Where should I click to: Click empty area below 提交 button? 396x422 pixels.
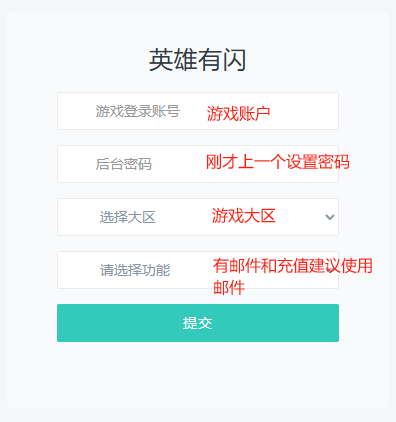[x=198, y=373]
